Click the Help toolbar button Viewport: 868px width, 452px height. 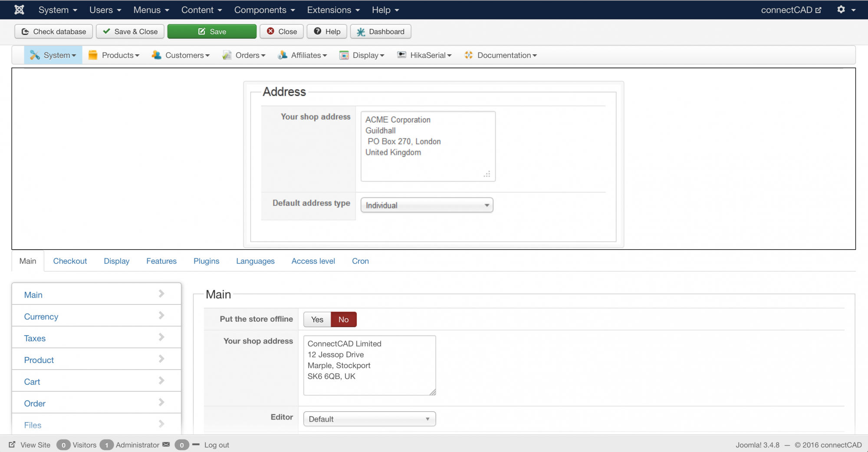coord(327,32)
